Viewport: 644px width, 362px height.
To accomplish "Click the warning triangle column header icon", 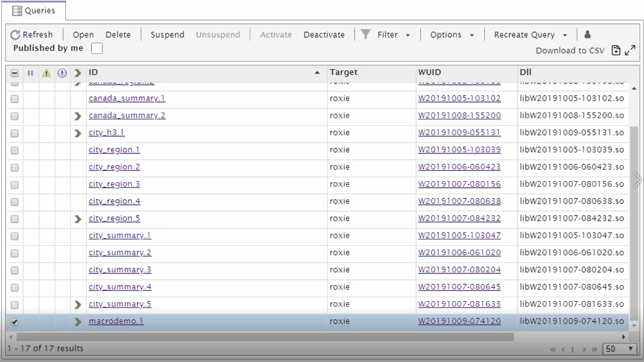I will point(47,73).
